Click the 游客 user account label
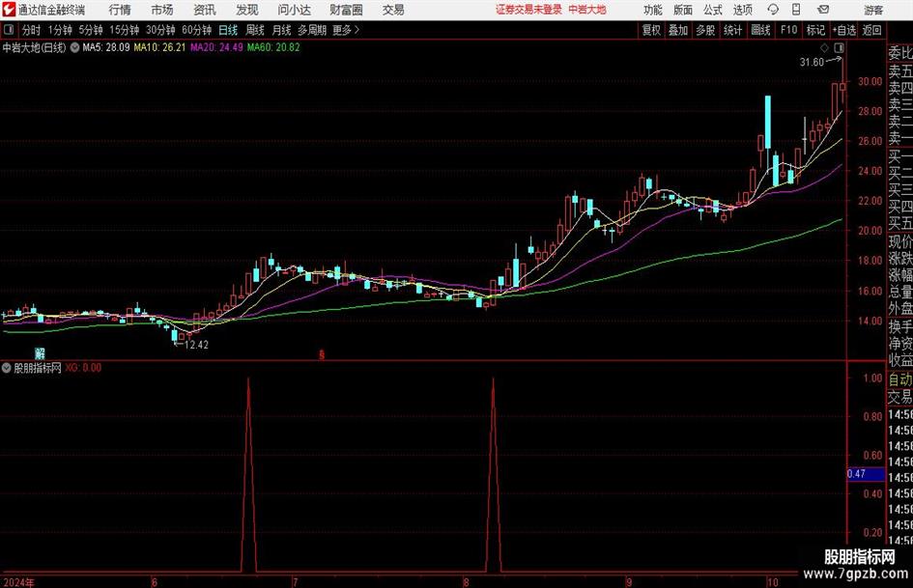Screen dimensions: 913x588 pyautogui.click(x=873, y=10)
